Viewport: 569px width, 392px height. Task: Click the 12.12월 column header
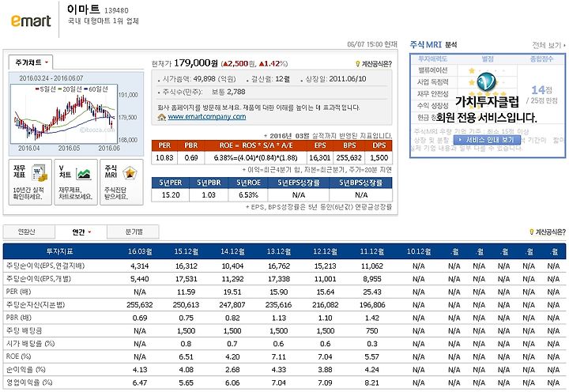tap(325, 251)
